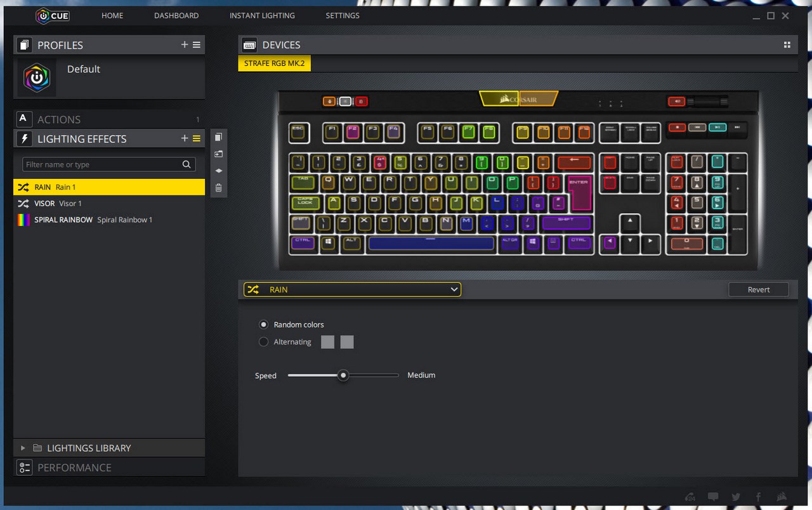Click the Actions panel A icon
Viewport: 812px width, 510px height.
pos(23,119)
